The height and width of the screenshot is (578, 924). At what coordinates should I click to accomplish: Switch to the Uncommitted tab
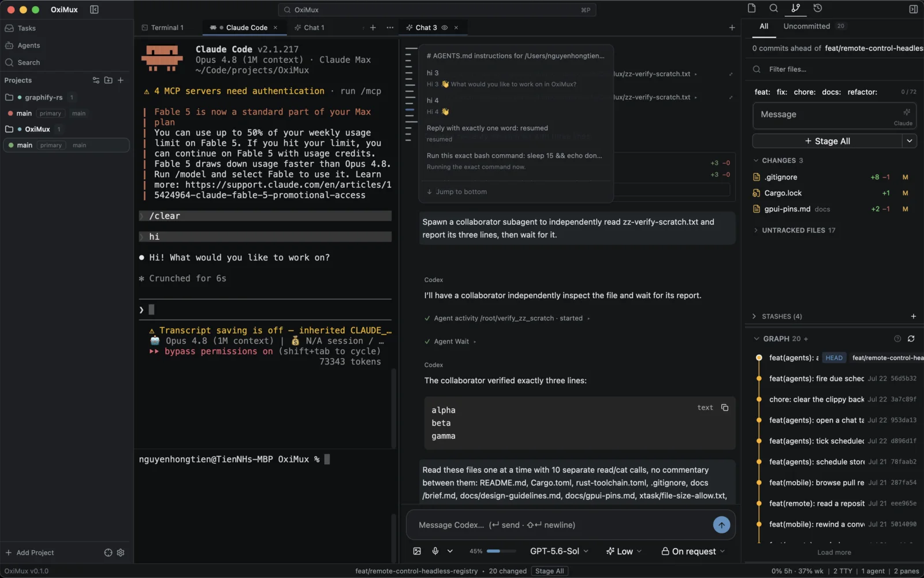(x=814, y=26)
